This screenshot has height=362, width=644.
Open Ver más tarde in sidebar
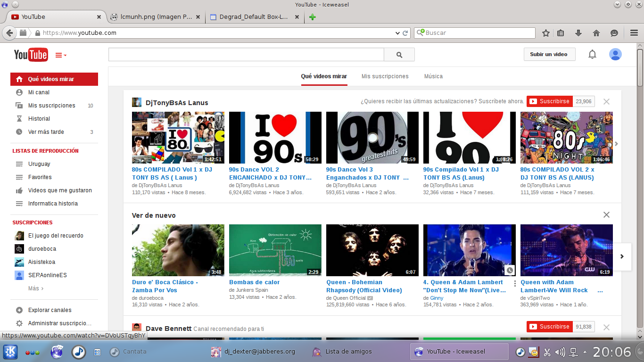(54, 132)
